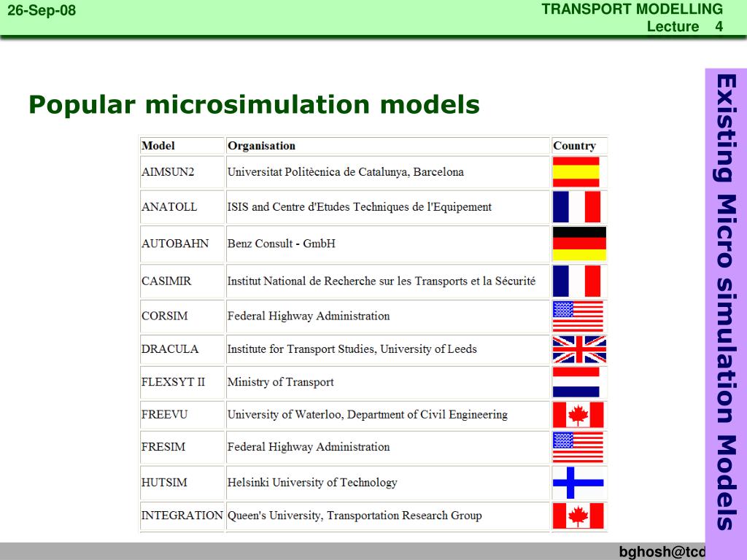Click the French flag in the ANATOLL row
This screenshot has width=747, height=560.
point(576,206)
